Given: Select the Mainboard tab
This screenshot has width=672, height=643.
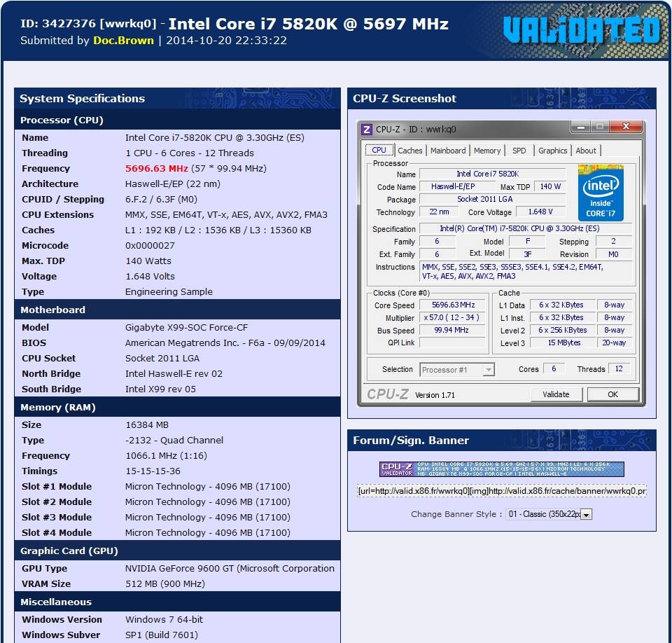Looking at the screenshot, I should (x=448, y=151).
